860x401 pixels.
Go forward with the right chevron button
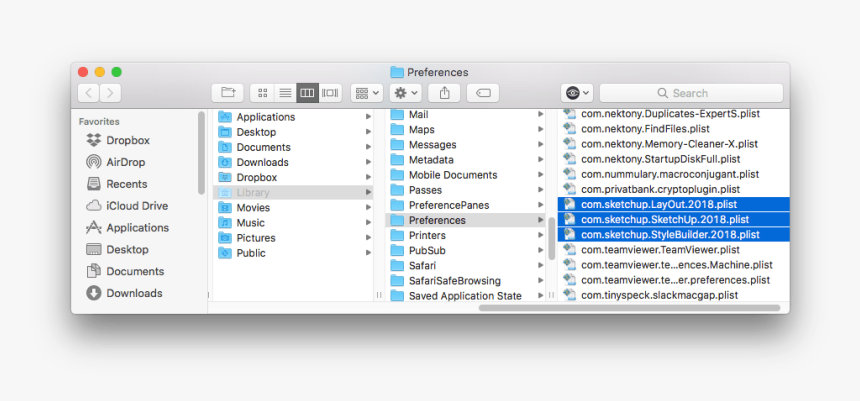[x=110, y=93]
